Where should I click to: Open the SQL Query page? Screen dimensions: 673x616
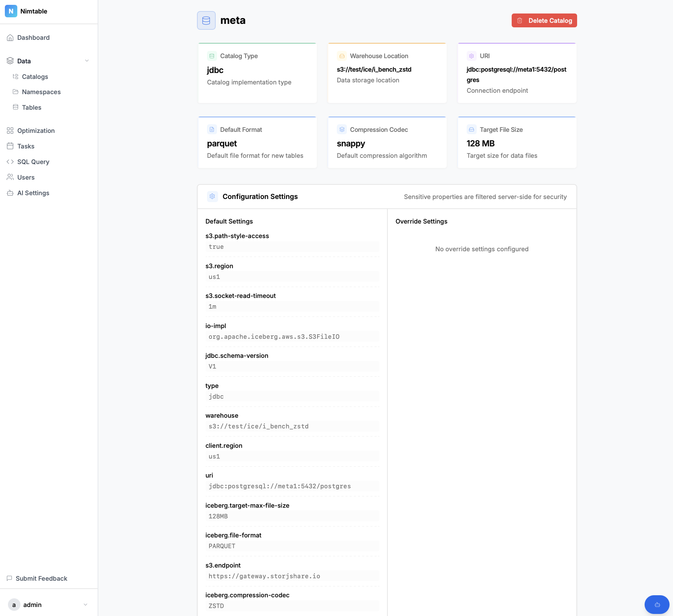click(x=33, y=162)
